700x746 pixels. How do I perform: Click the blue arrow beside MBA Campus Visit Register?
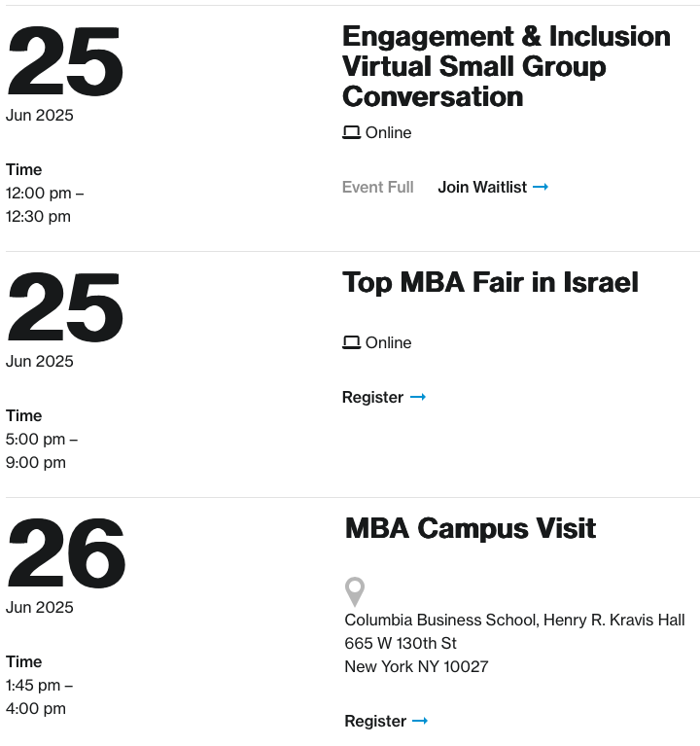pos(419,721)
